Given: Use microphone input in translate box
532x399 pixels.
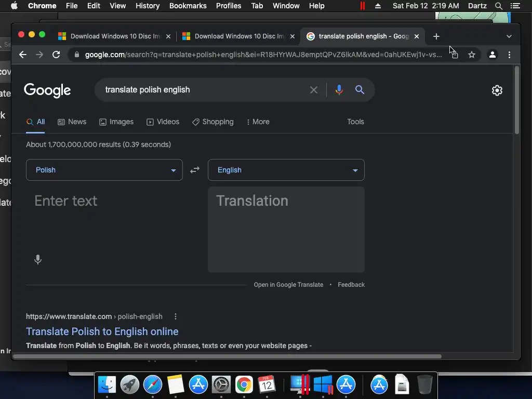Looking at the screenshot, I should click(x=38, y=260).
